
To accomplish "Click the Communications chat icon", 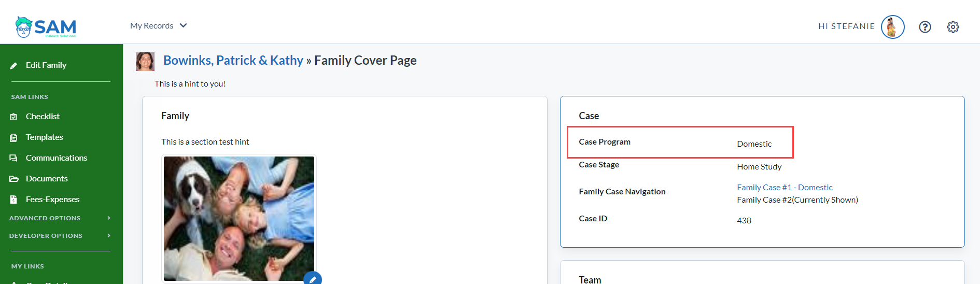I will click(14, 158).
